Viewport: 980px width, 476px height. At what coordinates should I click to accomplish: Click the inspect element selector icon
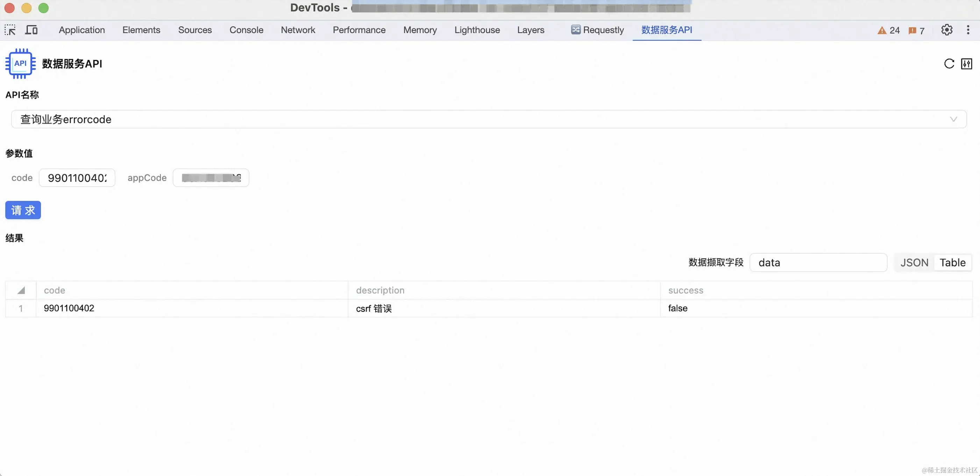point(10,30)
